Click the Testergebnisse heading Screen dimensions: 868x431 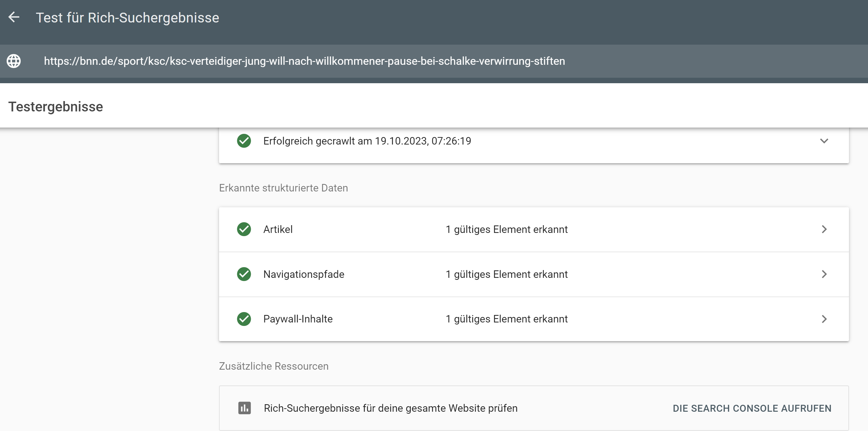coord(56,107)
